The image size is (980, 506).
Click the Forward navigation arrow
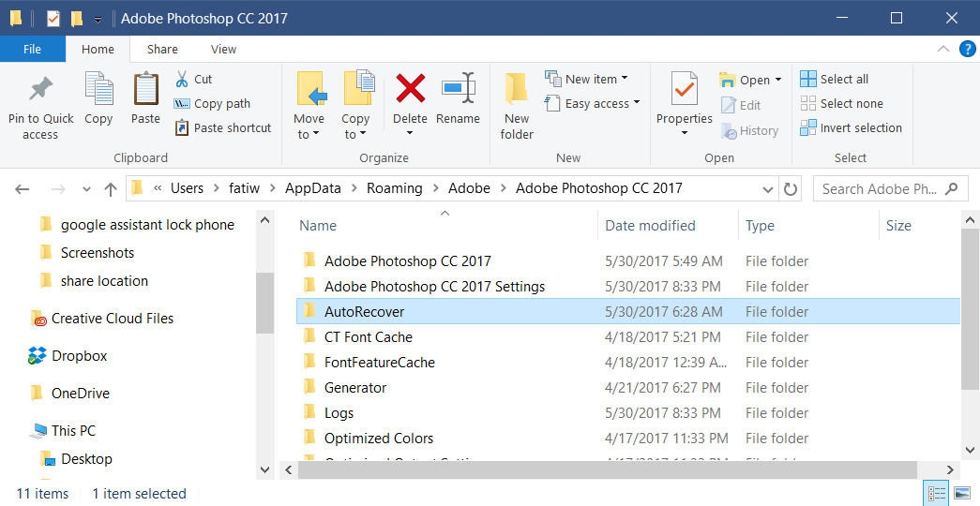(58, 188)
